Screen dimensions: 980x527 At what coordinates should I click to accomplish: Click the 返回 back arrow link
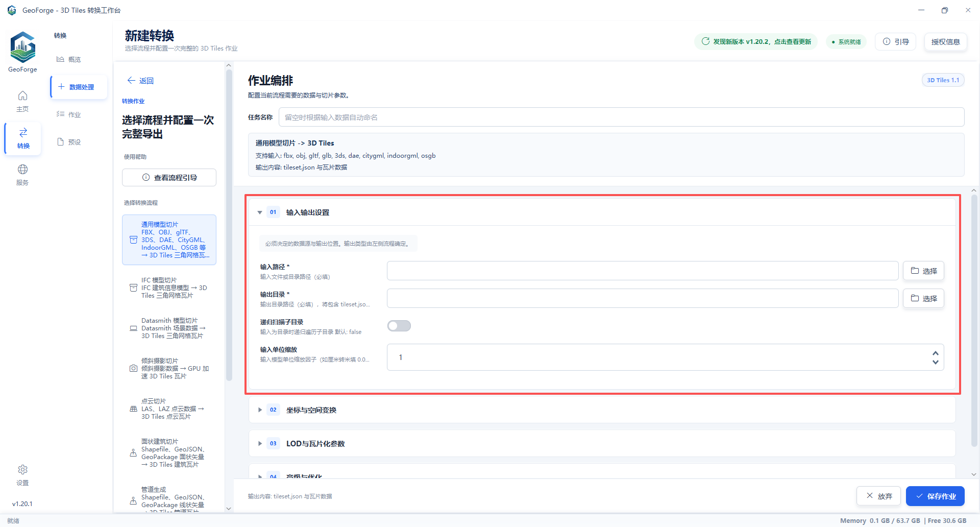click(140, 81)
